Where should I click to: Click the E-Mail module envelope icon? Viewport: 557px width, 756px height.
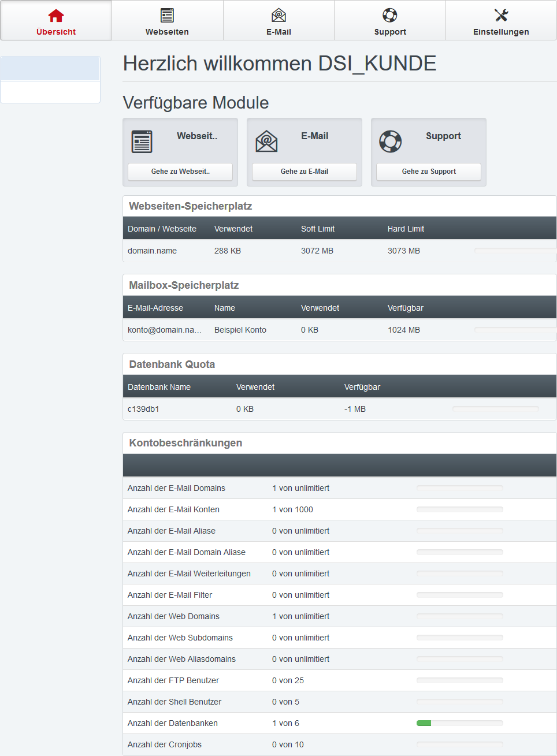tap(266, 141)
